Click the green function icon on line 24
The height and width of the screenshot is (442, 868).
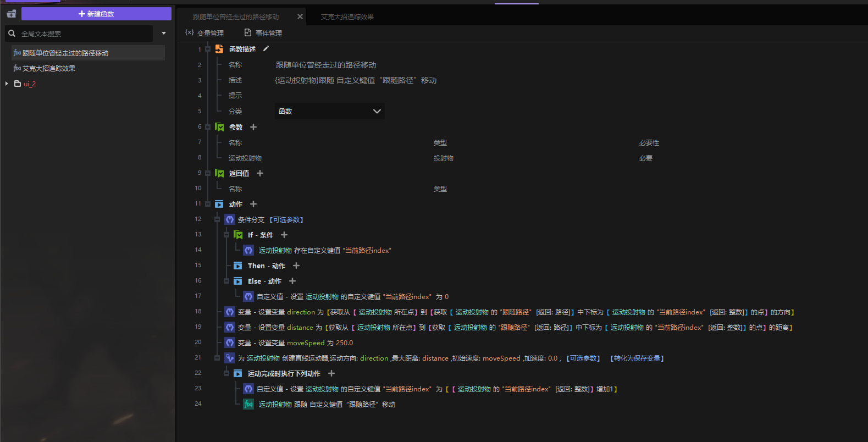coord(248,404)
